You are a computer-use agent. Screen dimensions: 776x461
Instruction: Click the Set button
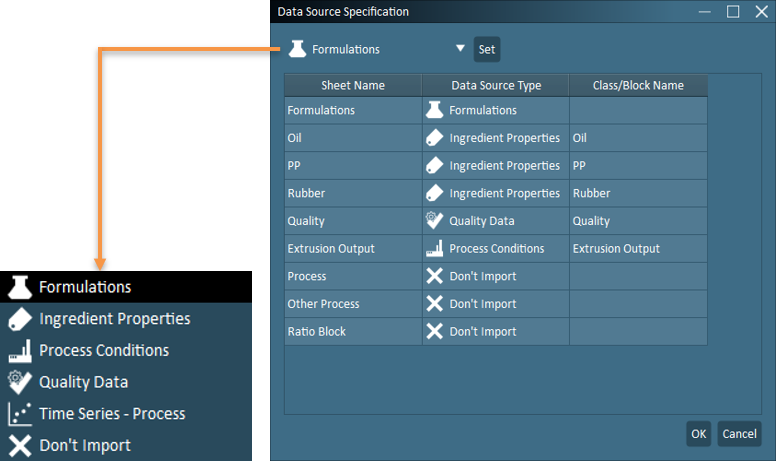(487, 49)
